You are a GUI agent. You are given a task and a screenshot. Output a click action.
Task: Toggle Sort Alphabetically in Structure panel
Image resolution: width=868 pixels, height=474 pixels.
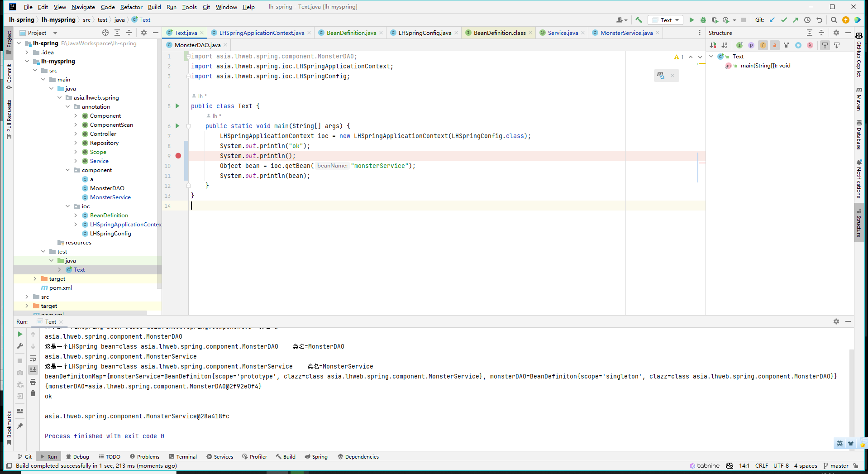(725, 45)
